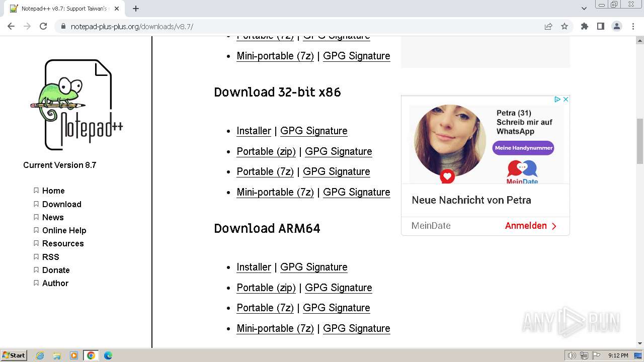
Task: Click the 9:12 PM taskbar clock
Action: 618,355
